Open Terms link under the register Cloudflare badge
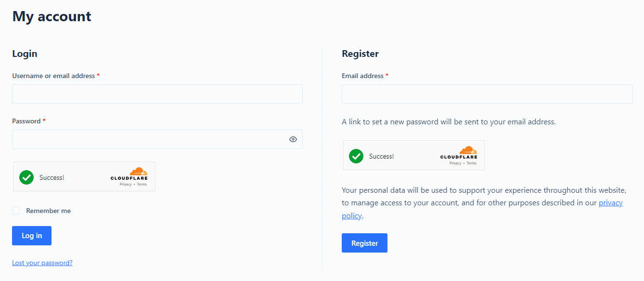 click(x=471, y=163)
